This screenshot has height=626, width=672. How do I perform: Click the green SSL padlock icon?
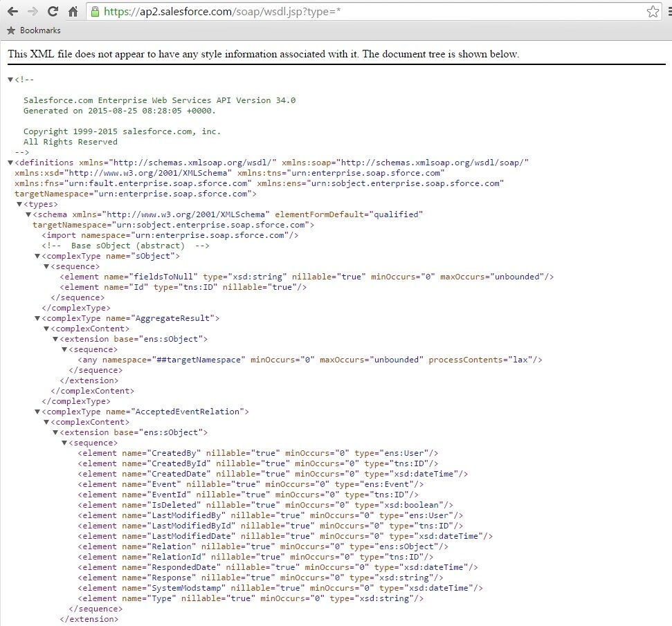(x=96, y=12)
